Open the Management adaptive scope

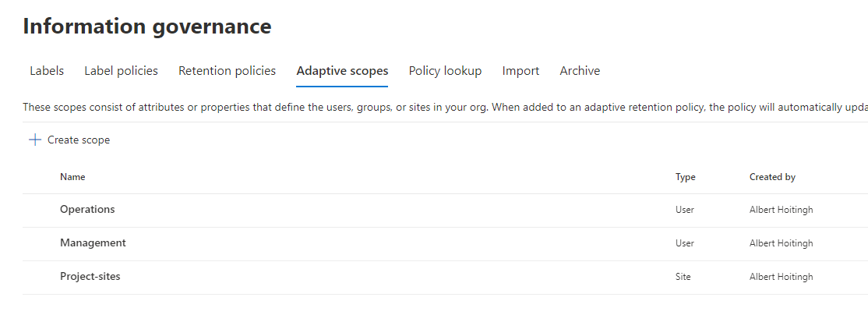pos(93,243)
